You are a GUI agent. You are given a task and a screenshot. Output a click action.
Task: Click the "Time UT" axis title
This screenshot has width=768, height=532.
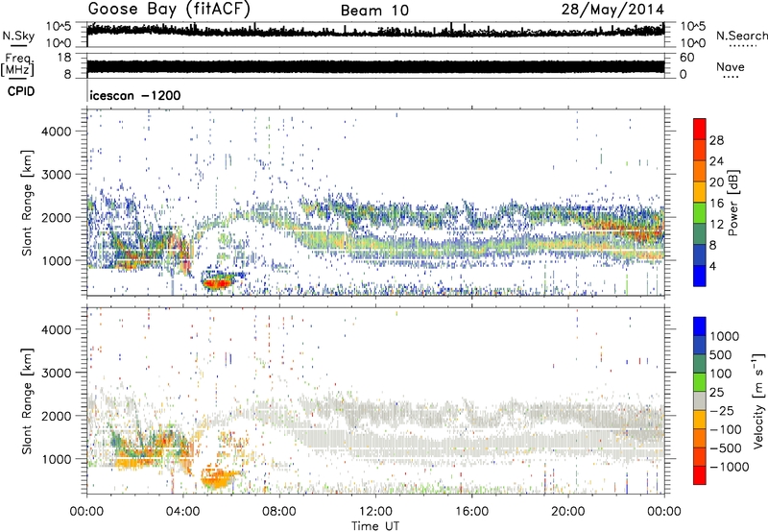pos(375,525)
